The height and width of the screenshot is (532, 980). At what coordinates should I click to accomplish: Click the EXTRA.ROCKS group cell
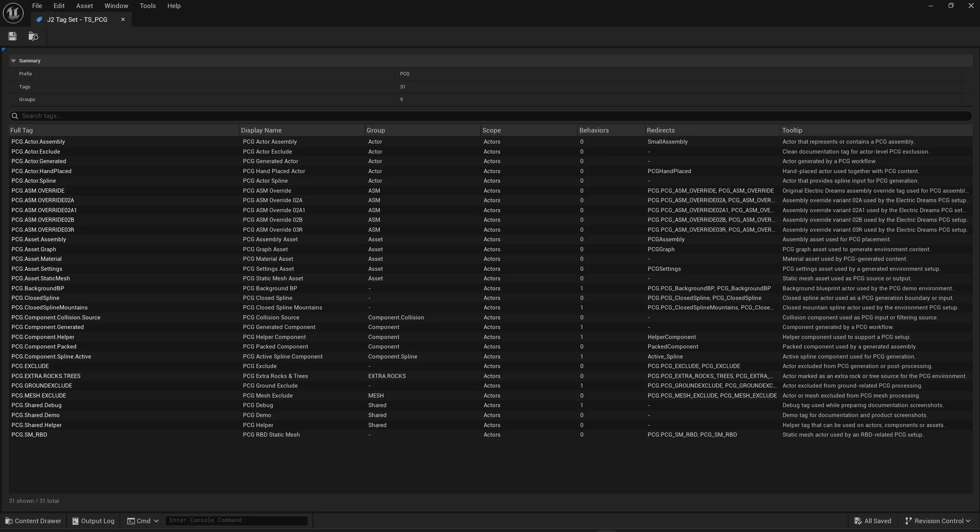click(387, 376)
